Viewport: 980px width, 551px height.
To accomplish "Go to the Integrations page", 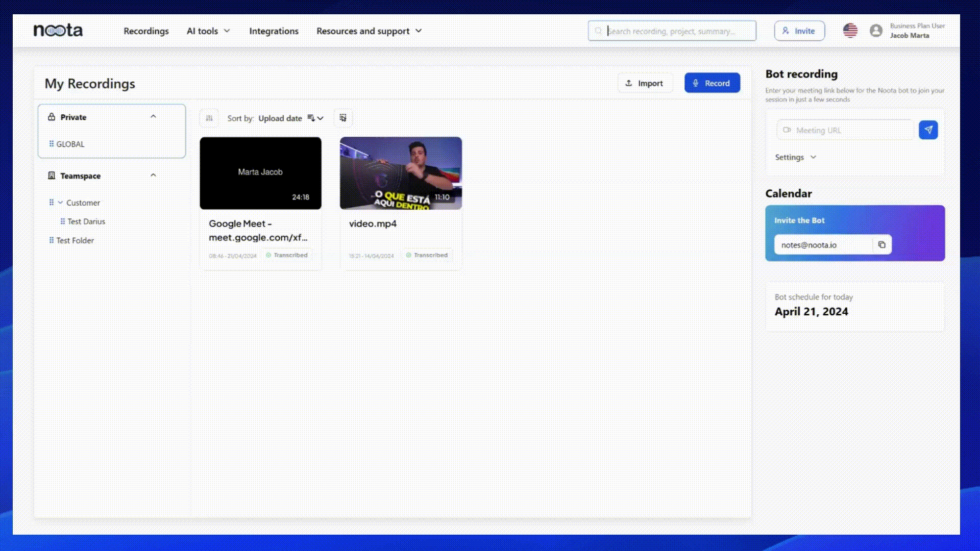I will click(274, 31).
